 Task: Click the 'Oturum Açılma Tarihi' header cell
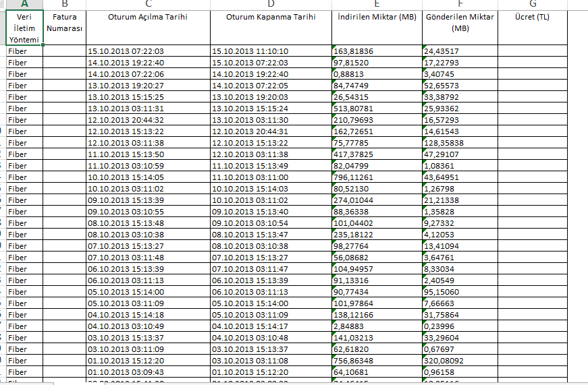pos(148,28)
